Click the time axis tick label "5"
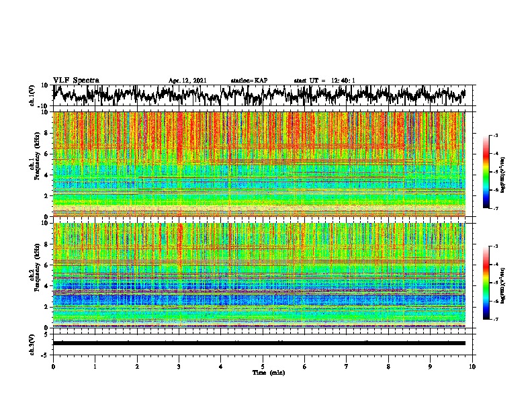This screenshot has width=532, height=411. tap(263, 367)
